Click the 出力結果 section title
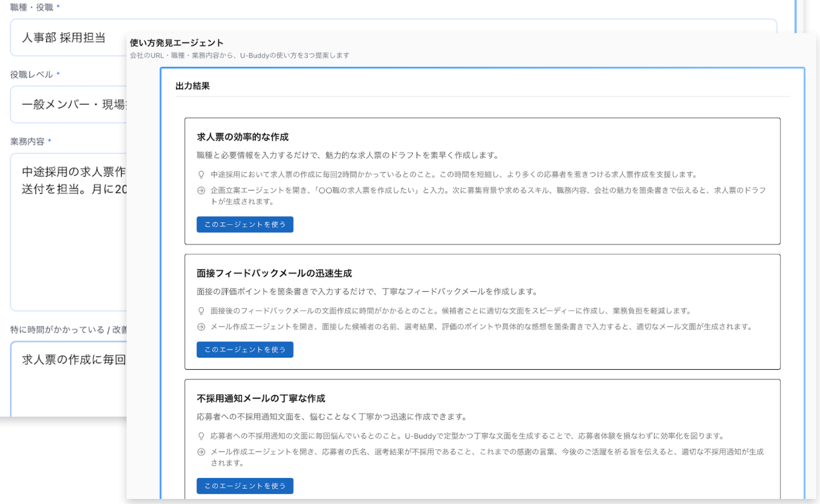This screenshot has width=820, height=504. point(192,86)
